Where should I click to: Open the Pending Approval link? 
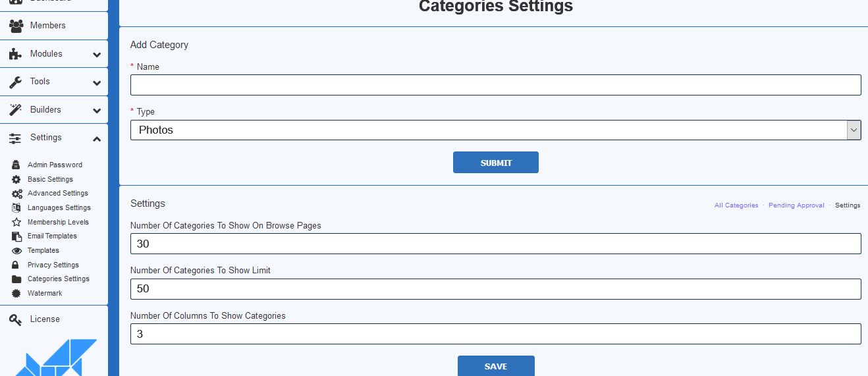coord(796,205)
